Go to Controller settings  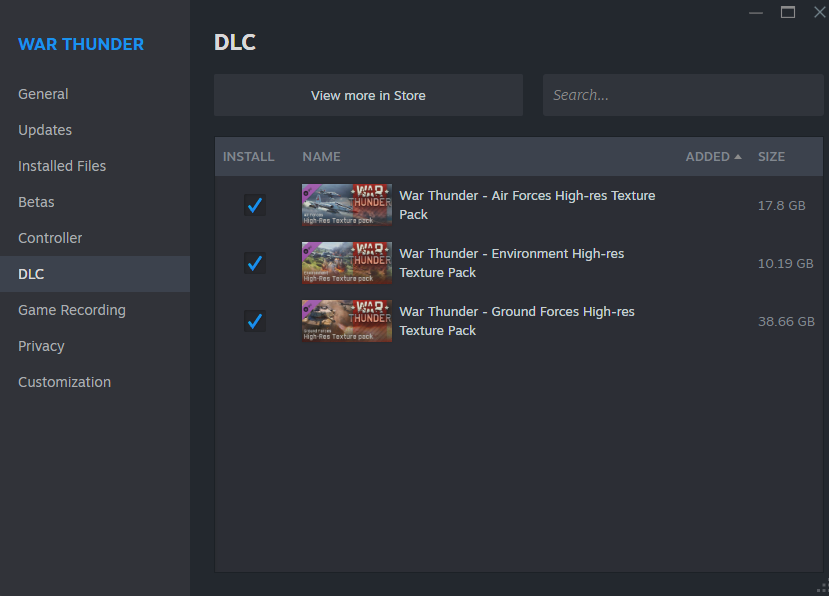(50, 238)
